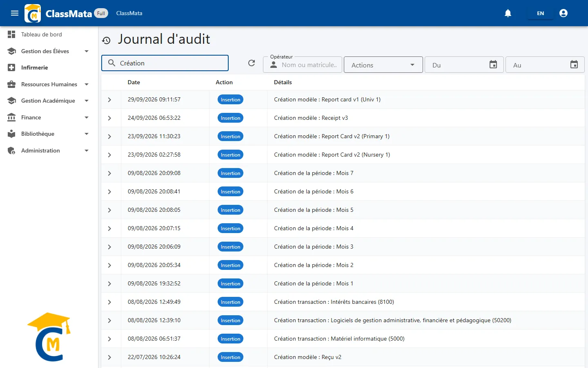Screen dimensions: 588x368
Task: Open the 'Du' date calendar picker
Action: click(x=493, y=65)
